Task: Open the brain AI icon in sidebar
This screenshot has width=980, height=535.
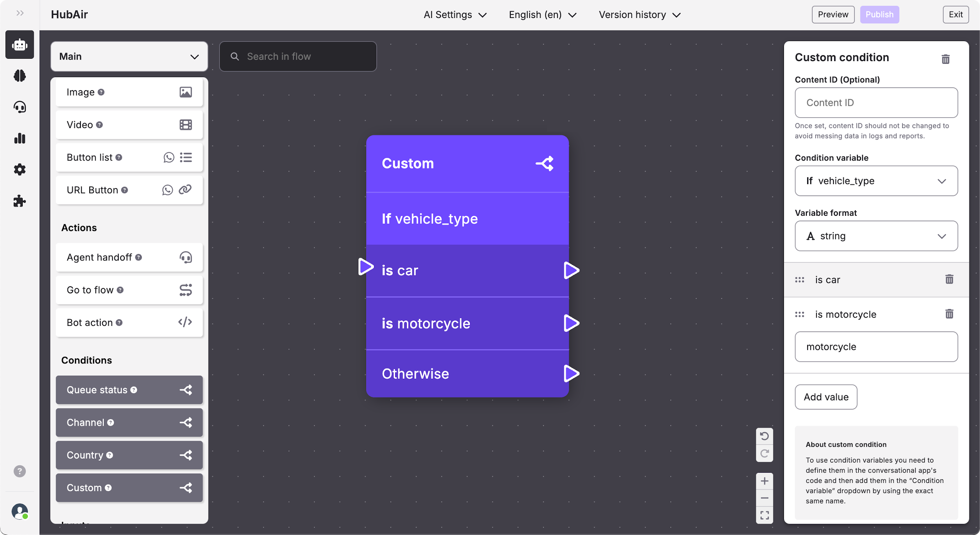Action: [x=20, y=76]
